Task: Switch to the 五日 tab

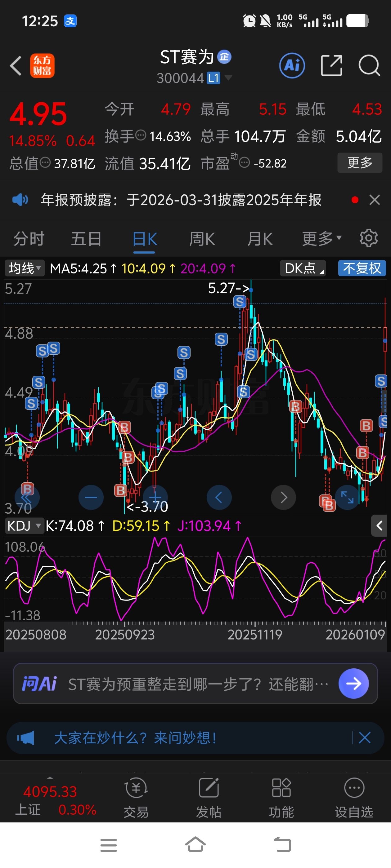Action: (86, 239)
